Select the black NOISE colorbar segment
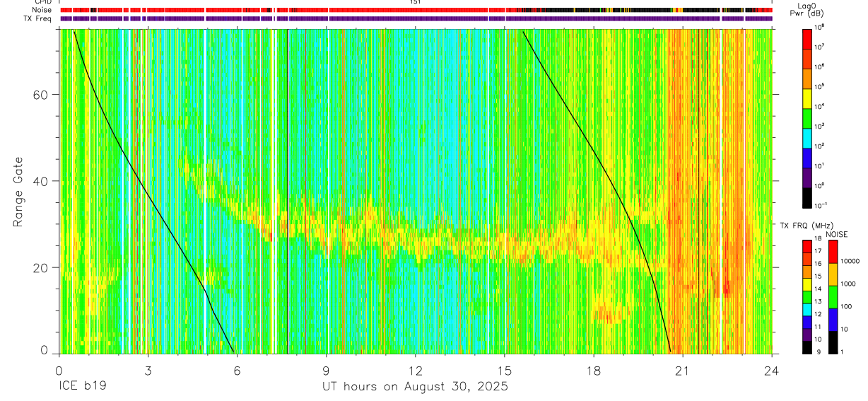868x401 pixels. (x=833, y=342)
